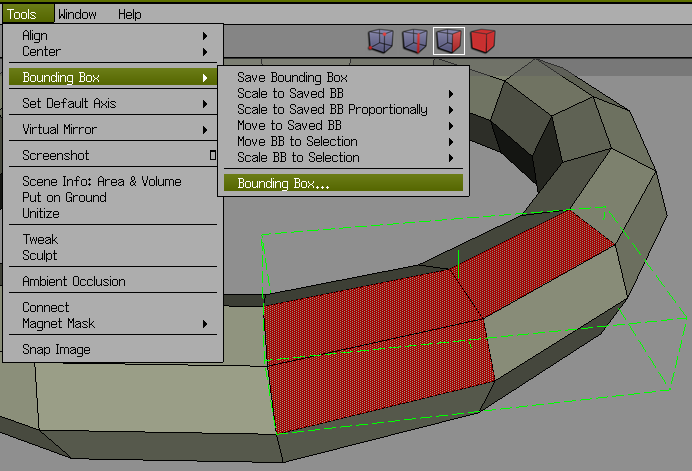
Task: Choose Magnet Mask menu item
Action: click(x=113, y=324)
